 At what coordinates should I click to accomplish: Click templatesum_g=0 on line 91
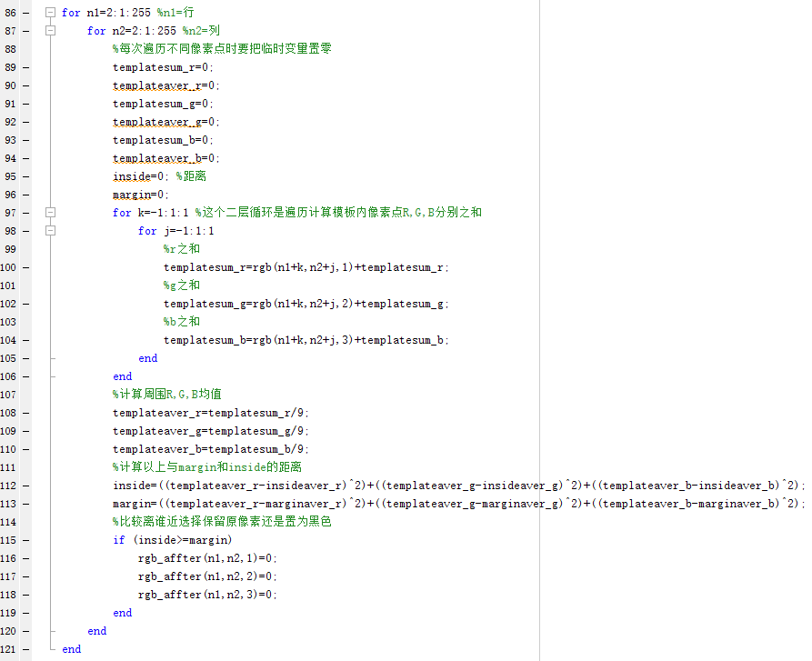coord(163,104)
